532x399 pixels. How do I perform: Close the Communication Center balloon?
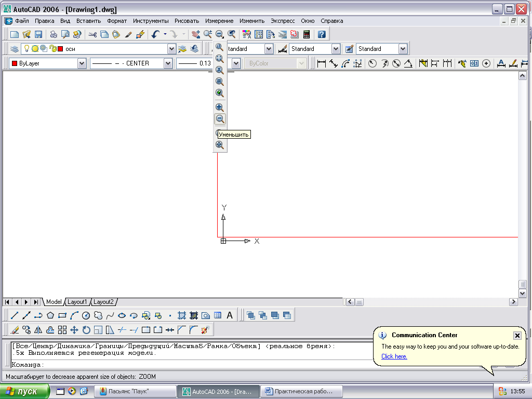[x=517, y=336]
